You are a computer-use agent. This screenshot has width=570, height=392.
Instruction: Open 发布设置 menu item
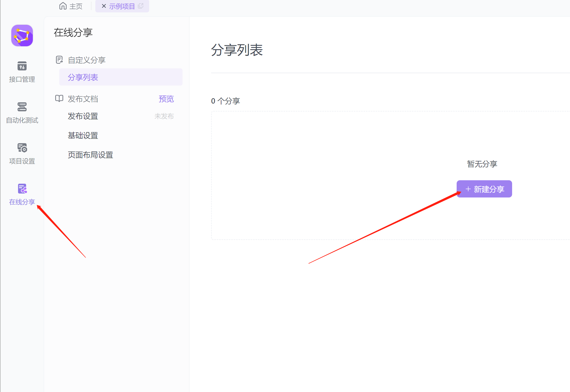(x=83, y=116)
